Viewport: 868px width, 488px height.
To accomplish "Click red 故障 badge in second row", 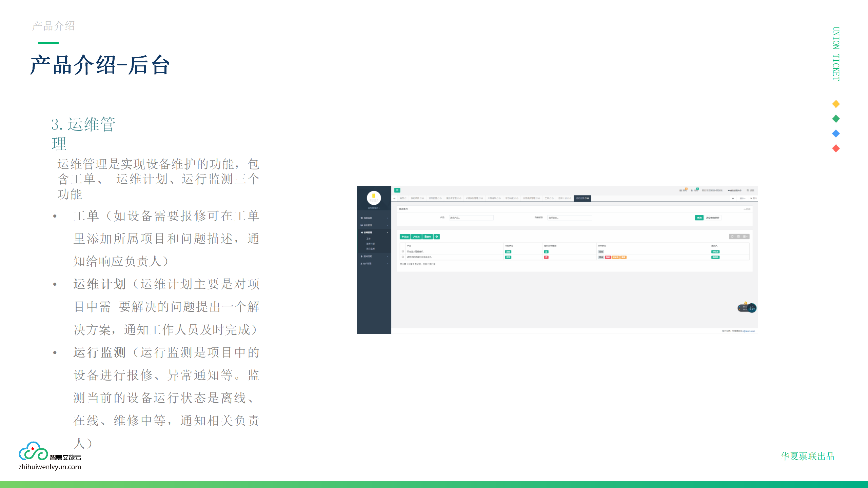I will (608, 257).
